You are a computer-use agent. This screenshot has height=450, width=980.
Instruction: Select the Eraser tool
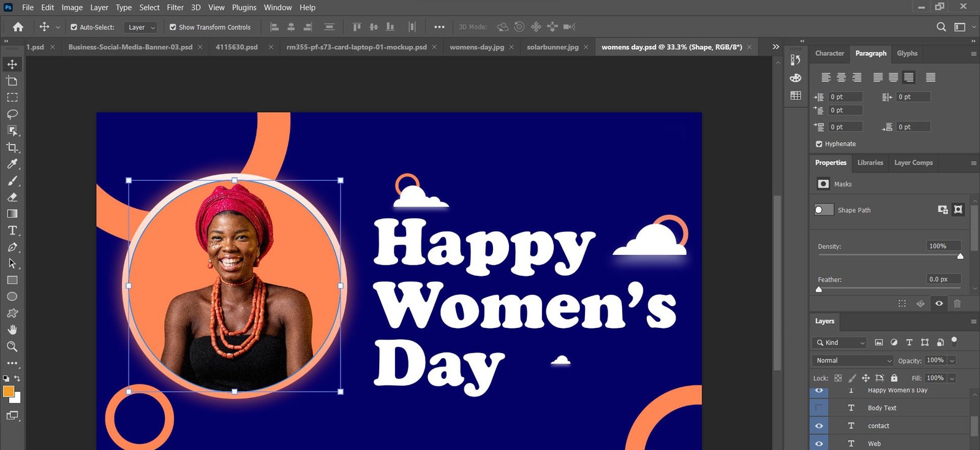click(x=12, y=197)
